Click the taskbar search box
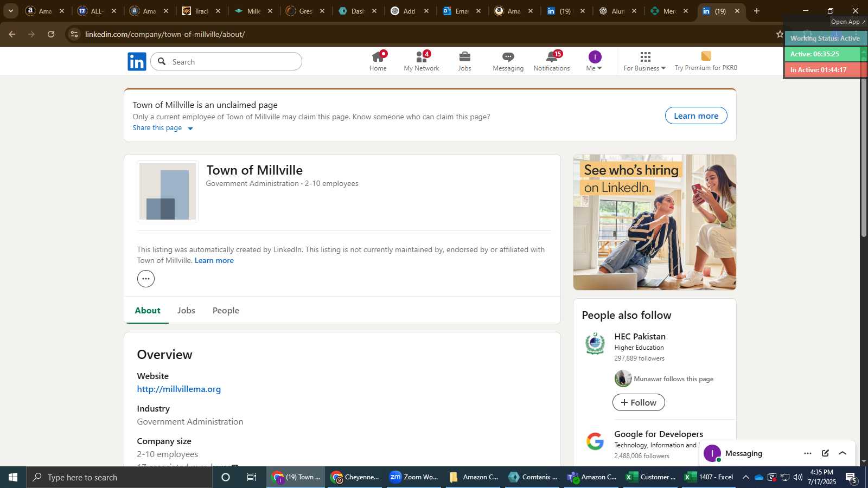The width and height of the screenshot is (868, 488). [119, 477]
